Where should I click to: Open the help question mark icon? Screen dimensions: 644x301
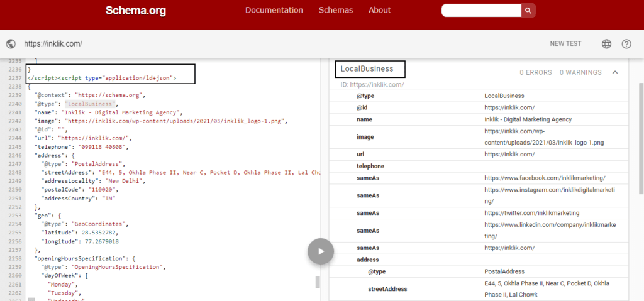tap(626, 44)
